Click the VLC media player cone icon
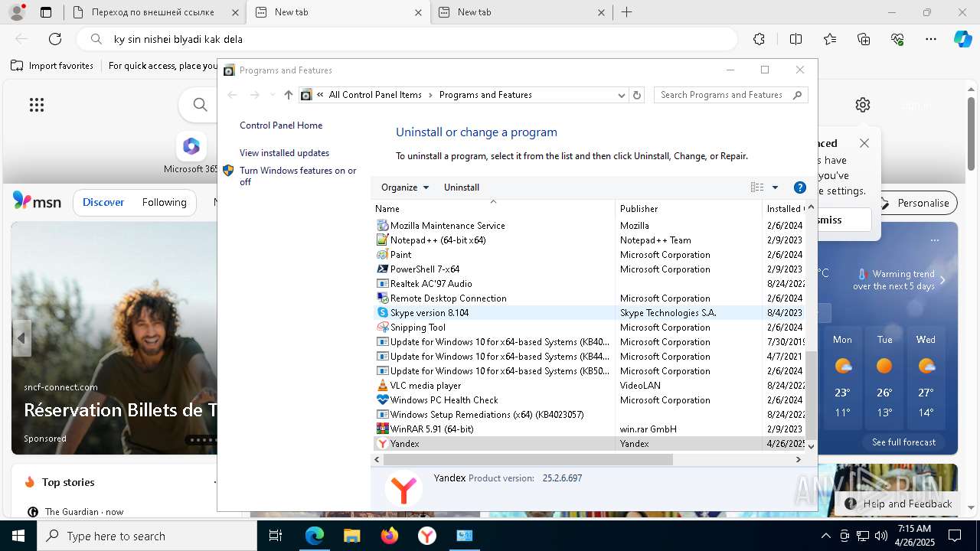The height and width of the screenshot is (551, 980). (x=383, y=386)
